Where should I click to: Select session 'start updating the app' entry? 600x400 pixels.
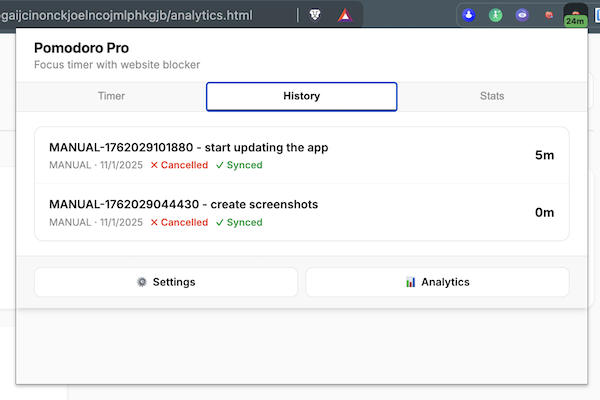coord(302,155)
